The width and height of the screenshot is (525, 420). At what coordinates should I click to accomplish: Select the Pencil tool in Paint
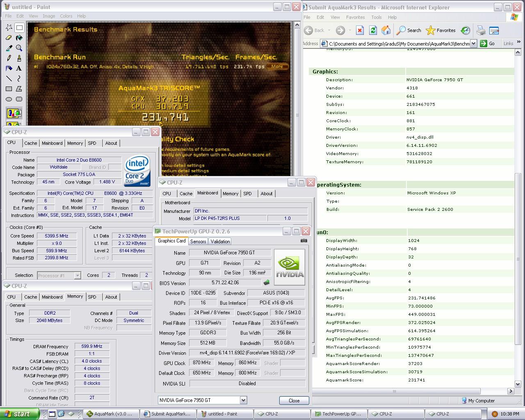(9, 58)
